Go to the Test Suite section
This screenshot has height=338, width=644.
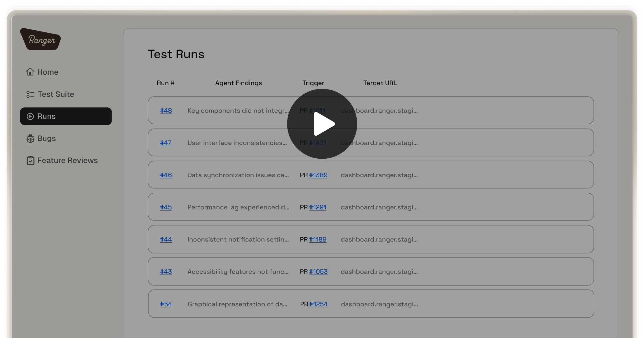[56, 94]
